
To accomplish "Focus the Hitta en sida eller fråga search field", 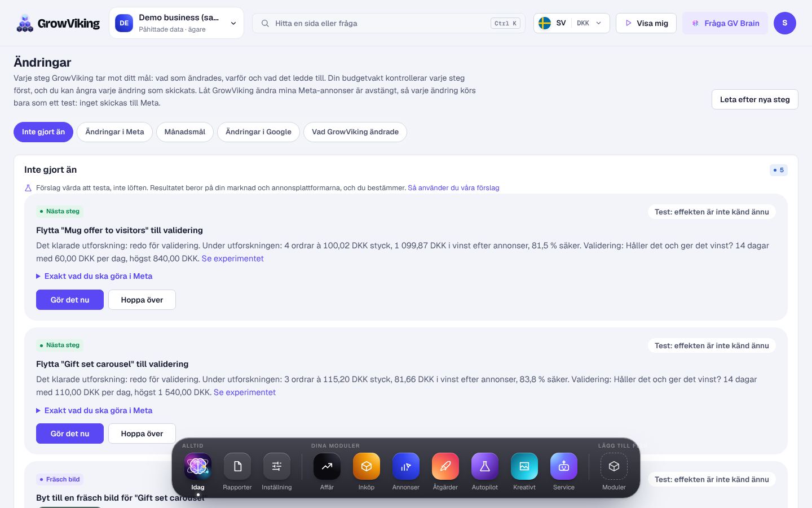I will point(389,23).
